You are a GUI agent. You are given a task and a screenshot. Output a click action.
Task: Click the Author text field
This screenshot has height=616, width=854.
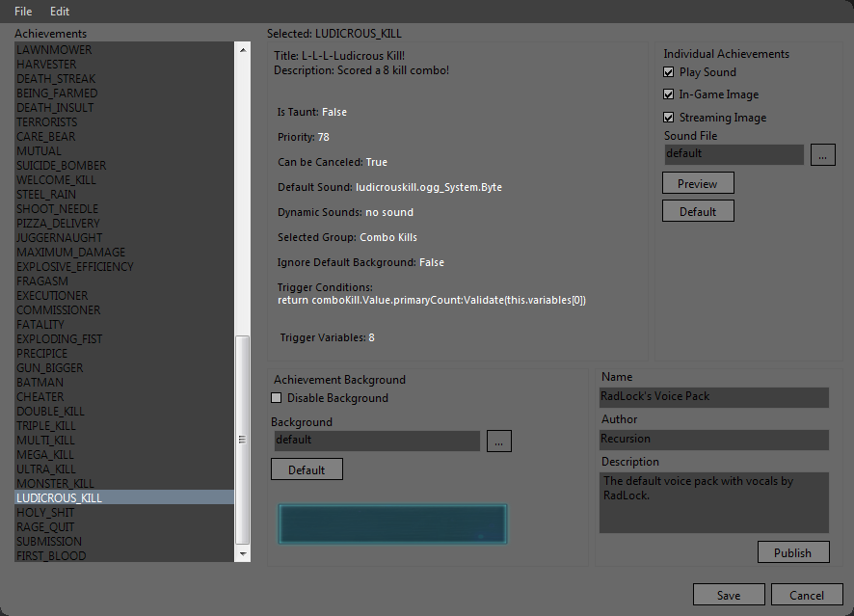pyautogui.click(x=713, y=440)
